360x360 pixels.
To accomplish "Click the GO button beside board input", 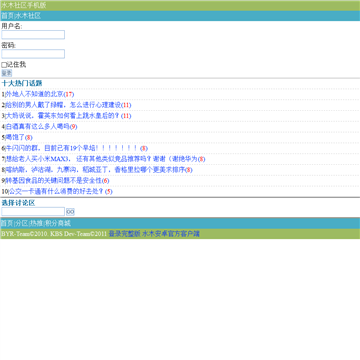I will click(70, 212).
